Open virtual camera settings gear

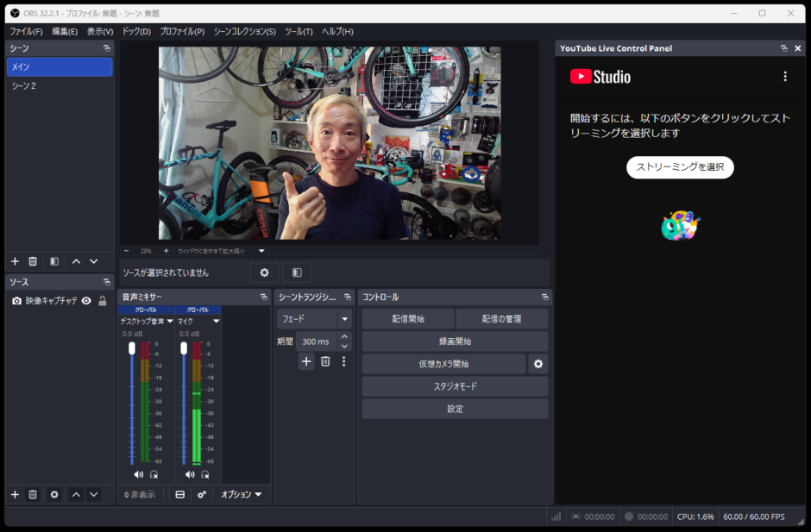[538, 364]
